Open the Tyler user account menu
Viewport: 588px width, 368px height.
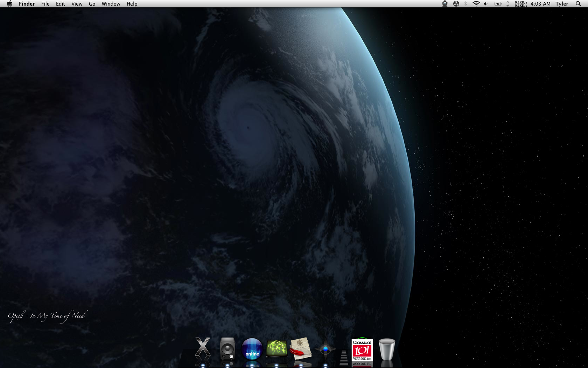[562, 4]
